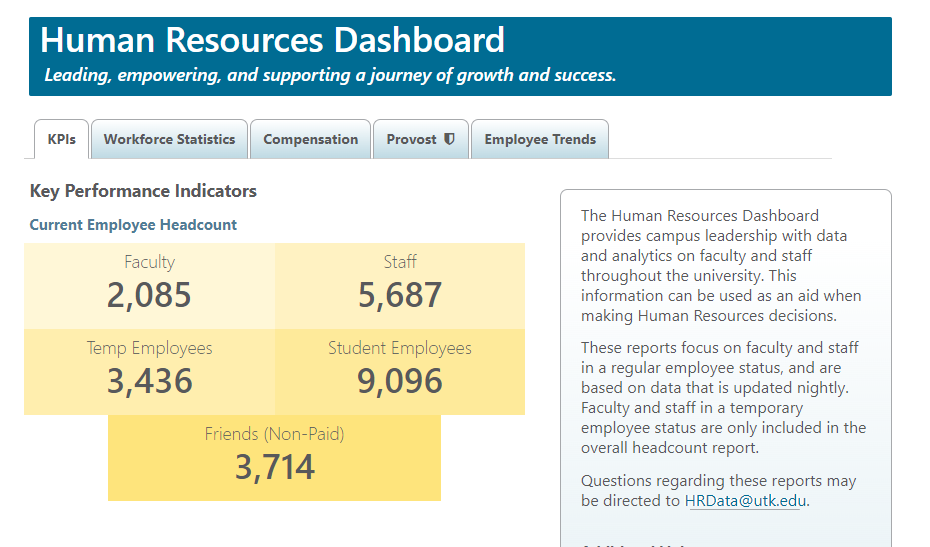The image size is (930, 547).
Task: Click the Temp Employees tile showing 3,436
Action: (149, 372)
